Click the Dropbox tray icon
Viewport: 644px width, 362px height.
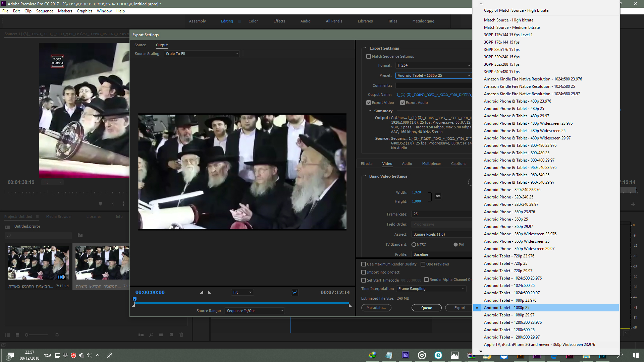[65, 355]
